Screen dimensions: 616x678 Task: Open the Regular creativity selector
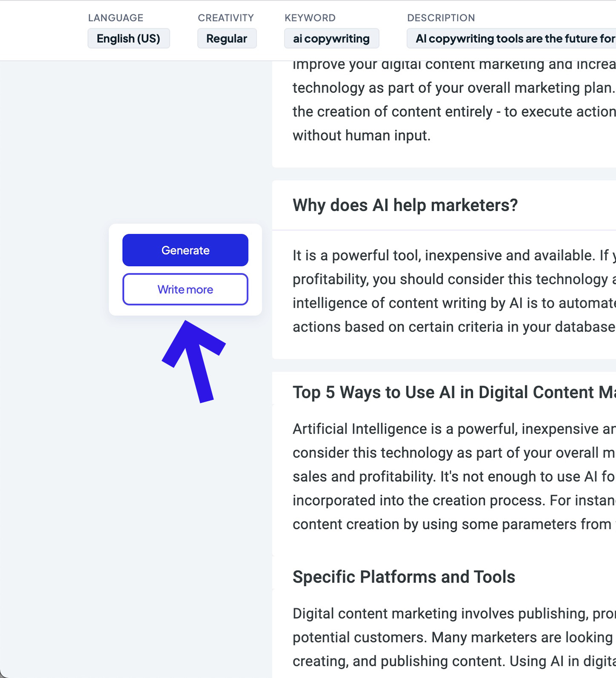[227, 39]
